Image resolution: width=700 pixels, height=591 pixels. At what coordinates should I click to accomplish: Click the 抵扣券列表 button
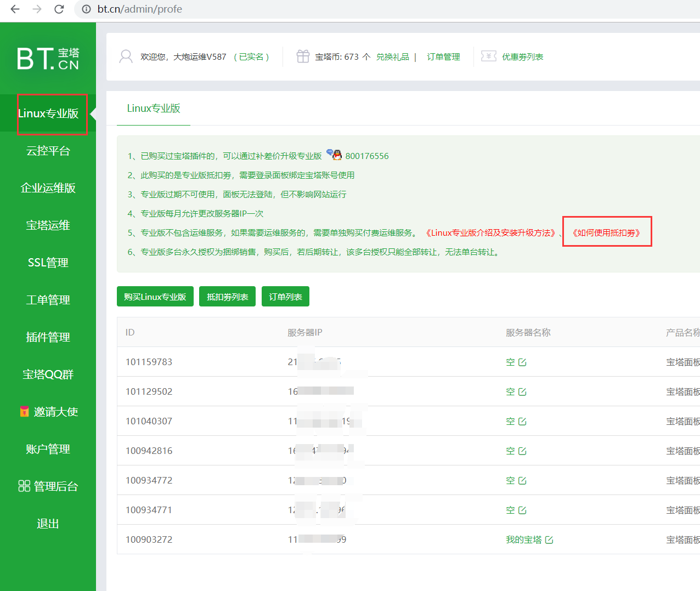pyautogui.click(x=227, y=297)
